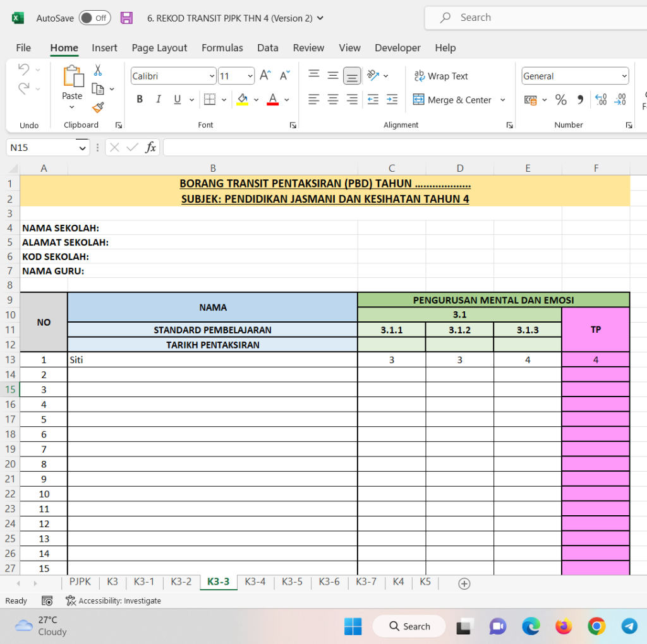
Task: Toggle the AutoSave switch on
Action: pos(95,18)
